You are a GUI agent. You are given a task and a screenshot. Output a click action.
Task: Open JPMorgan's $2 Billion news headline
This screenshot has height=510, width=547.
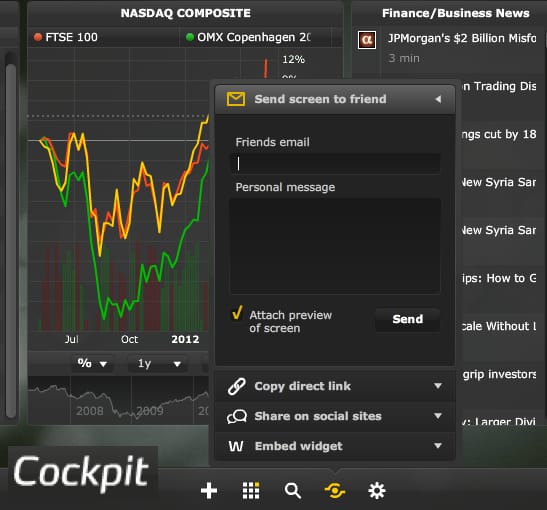[462, 38]
